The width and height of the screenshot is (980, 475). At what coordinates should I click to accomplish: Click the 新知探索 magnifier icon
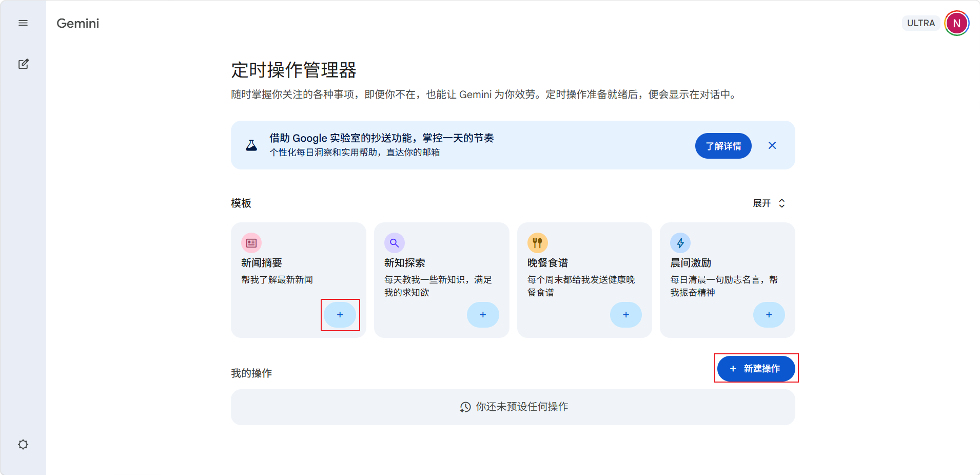coord(395,243)
